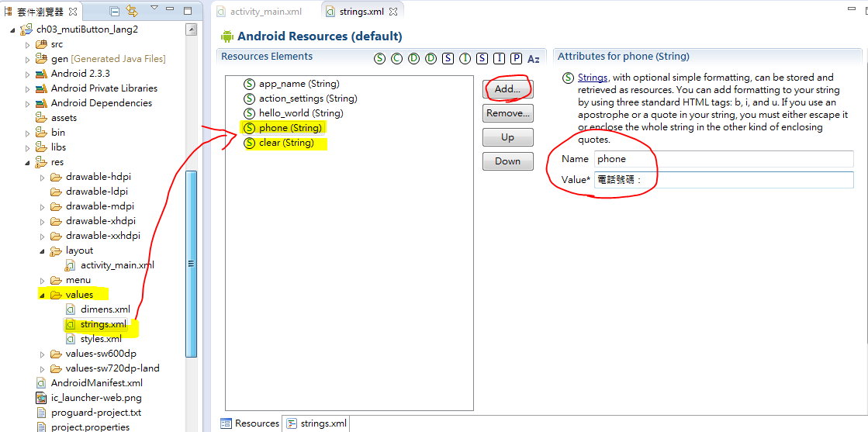The height and width of the screenshot is (432, 868).
Task: Select the package explorer view tab
Action: (42, 11)
